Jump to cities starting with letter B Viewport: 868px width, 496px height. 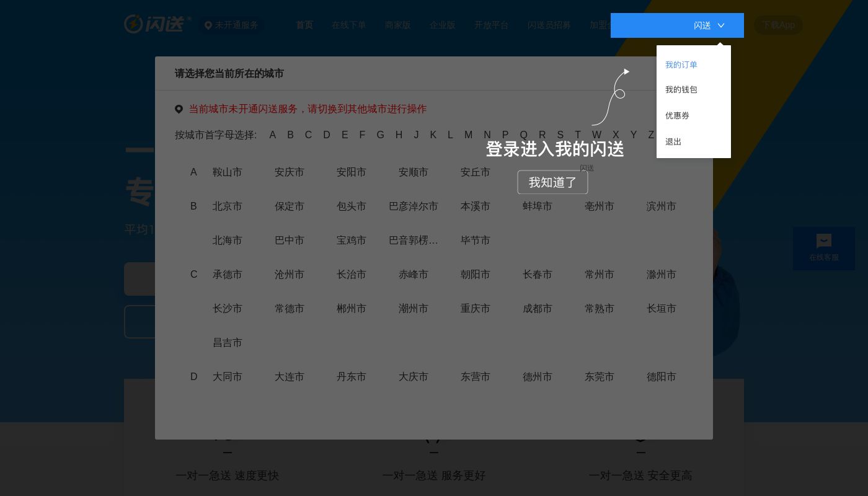290,135
